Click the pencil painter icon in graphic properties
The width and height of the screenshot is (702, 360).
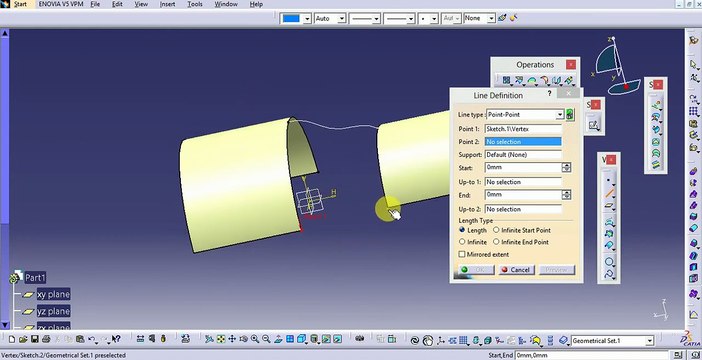pos(502,18)
